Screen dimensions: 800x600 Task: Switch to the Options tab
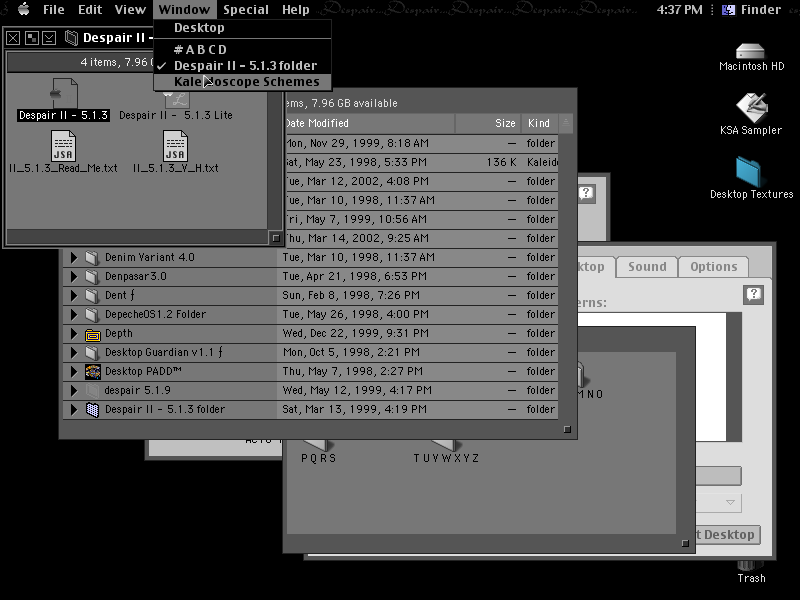point(713,266)
